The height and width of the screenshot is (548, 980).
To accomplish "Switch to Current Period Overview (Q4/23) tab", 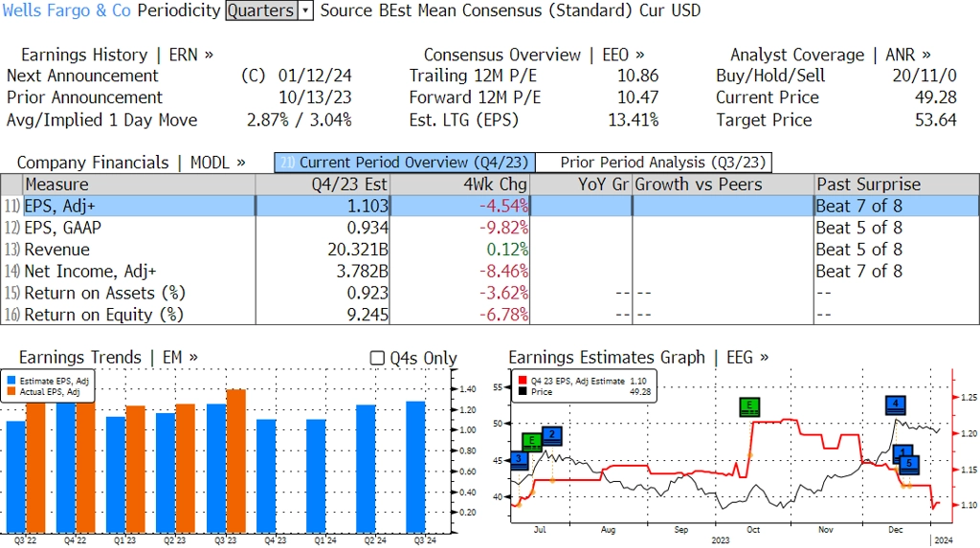I will [x=405, y=163].
